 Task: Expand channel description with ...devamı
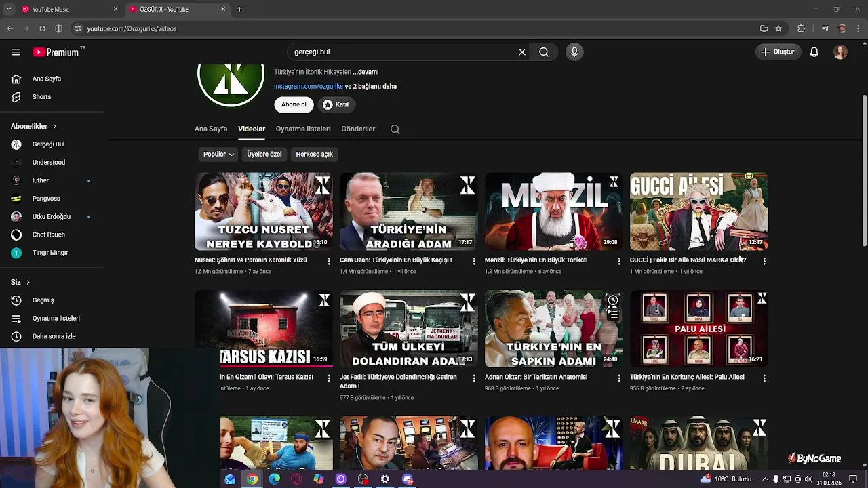366,72
